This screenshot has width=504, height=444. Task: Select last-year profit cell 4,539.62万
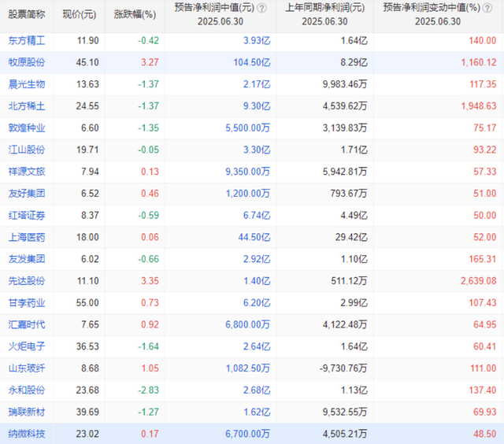point(345,106)
